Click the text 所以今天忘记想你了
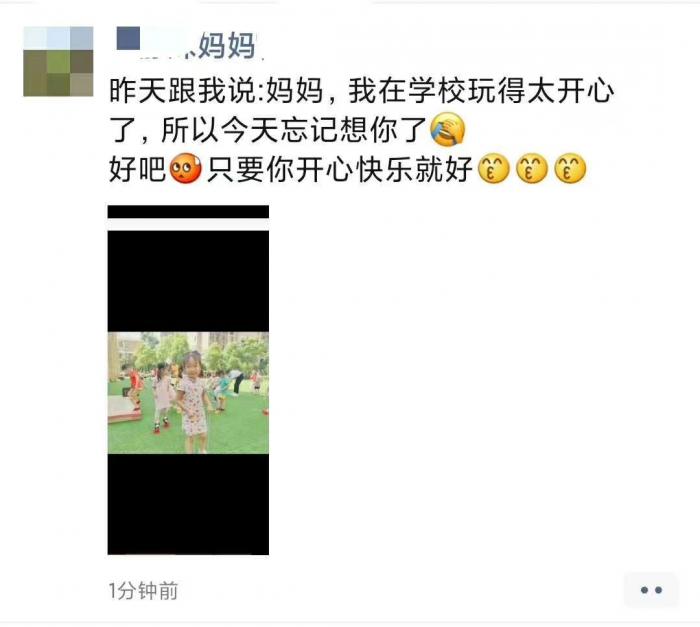 pyautogui.click(x=292, y=130)
